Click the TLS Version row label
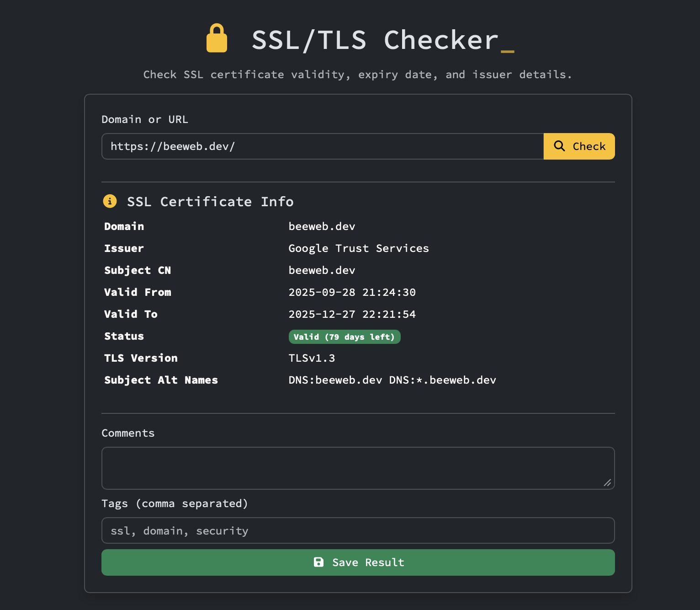This screenshot has height=610, width=700. pos(141,358)
